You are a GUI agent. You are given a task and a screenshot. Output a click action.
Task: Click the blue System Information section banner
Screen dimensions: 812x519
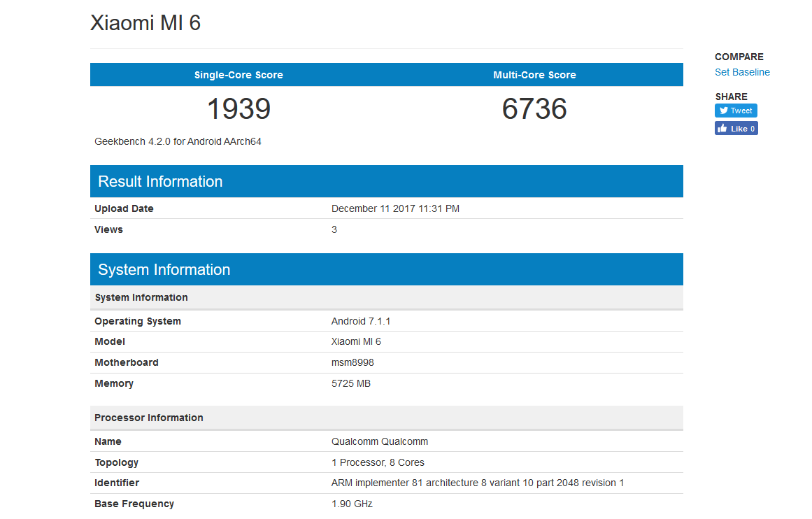pos(386,269)
